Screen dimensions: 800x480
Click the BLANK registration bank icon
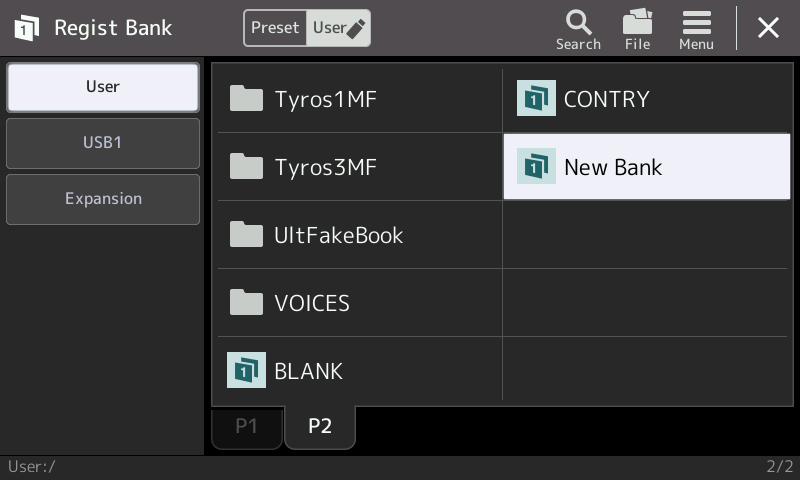[x=246, y=370]
